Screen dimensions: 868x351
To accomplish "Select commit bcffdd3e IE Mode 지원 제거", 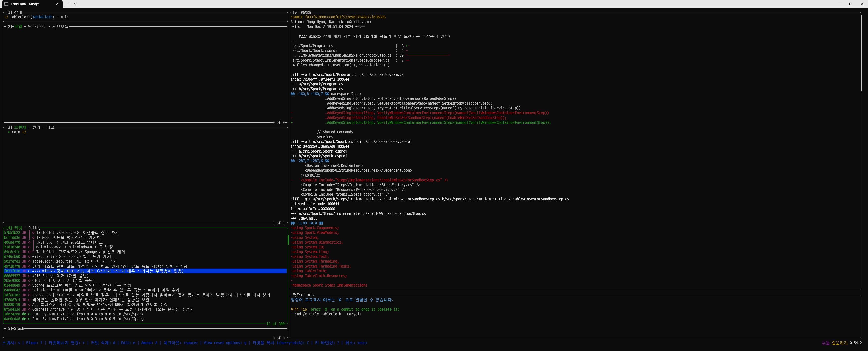I will [x=145, y=238].
